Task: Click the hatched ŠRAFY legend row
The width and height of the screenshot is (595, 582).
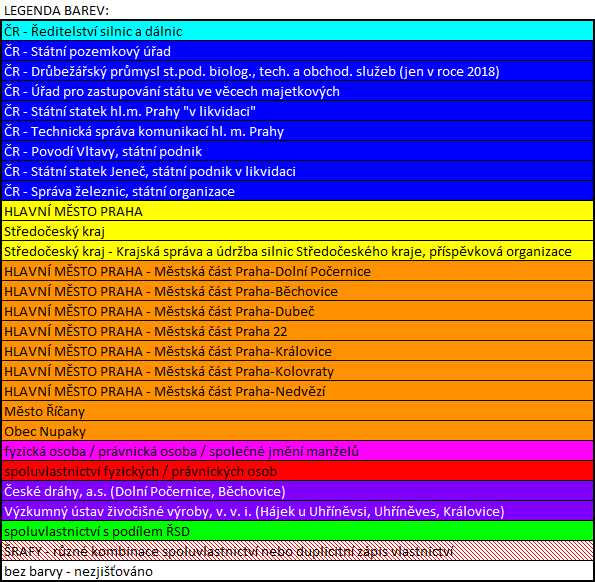Action: point(298,551)
